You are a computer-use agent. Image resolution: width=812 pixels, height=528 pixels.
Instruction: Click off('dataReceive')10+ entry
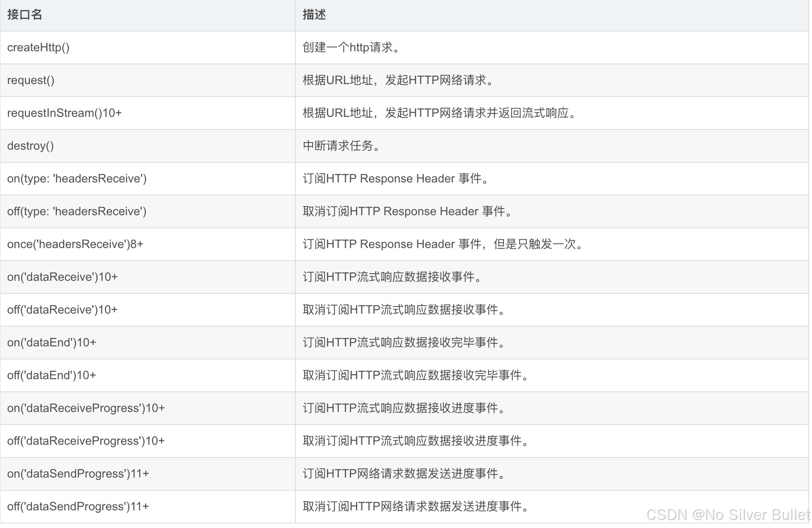[x=62, y=310]
